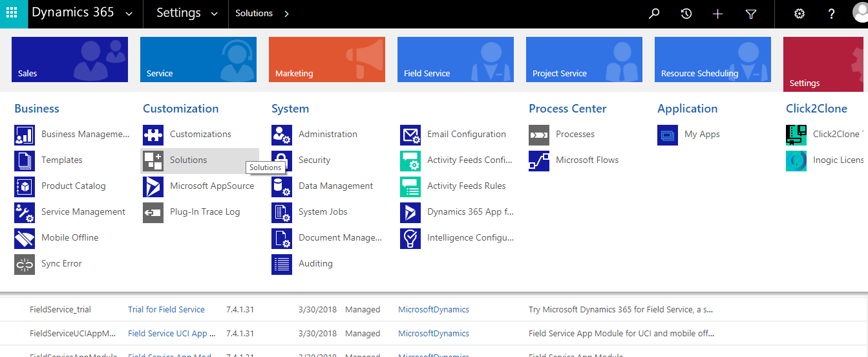Click the Microsoft AppSource icon

153,187
